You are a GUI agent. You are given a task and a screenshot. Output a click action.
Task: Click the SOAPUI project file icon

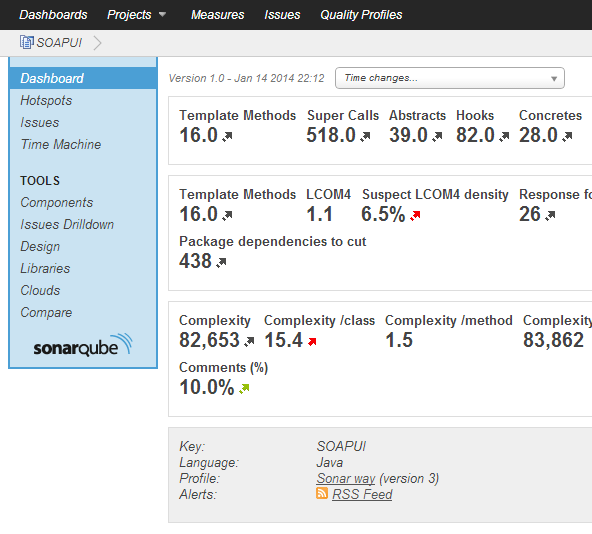point(26,42)
